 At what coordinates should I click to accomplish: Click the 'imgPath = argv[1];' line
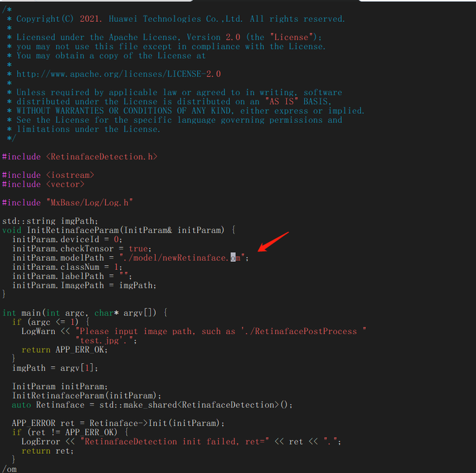pos(55,368)
